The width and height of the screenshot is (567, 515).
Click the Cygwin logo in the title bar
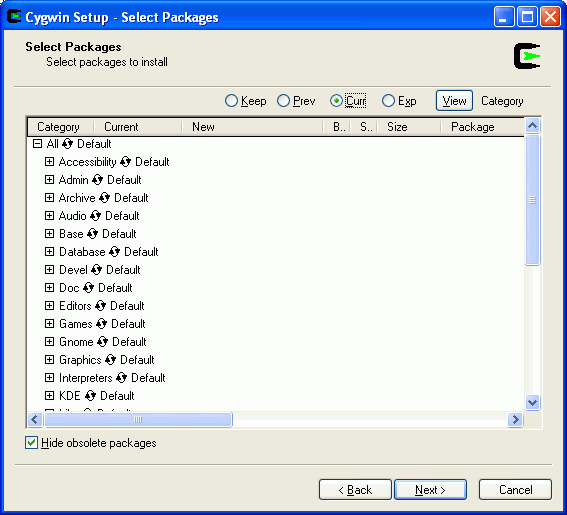coord(14,17)
